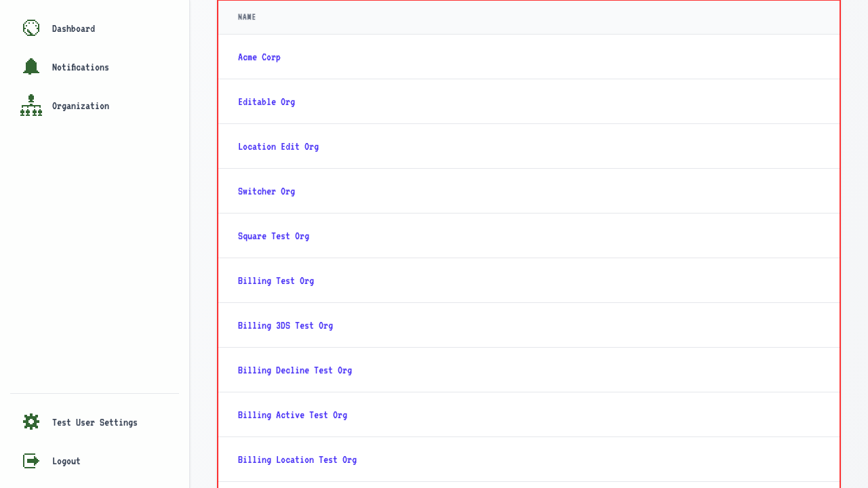Click the settings gear icon
The height and width of the screenshot is (488, 868).
31,422
